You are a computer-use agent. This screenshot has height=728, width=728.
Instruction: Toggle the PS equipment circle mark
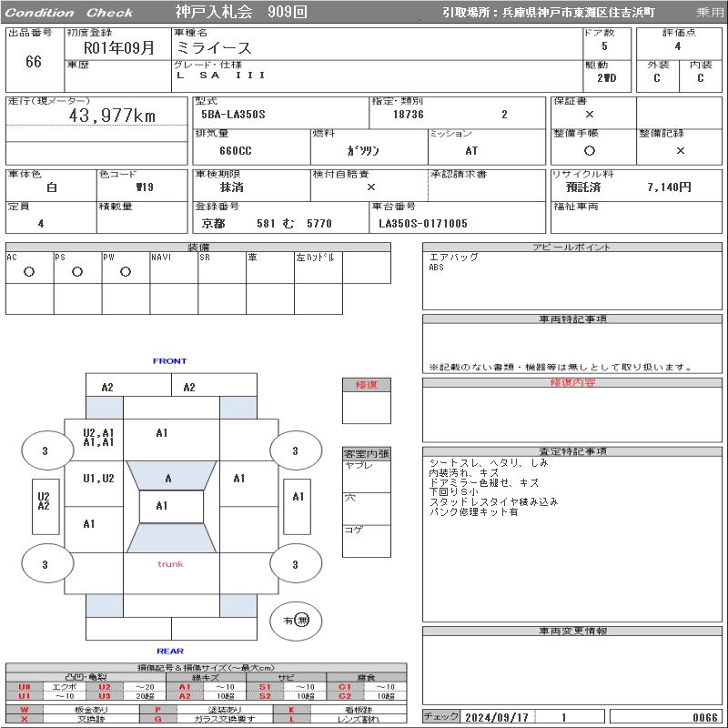pos(77,272)
